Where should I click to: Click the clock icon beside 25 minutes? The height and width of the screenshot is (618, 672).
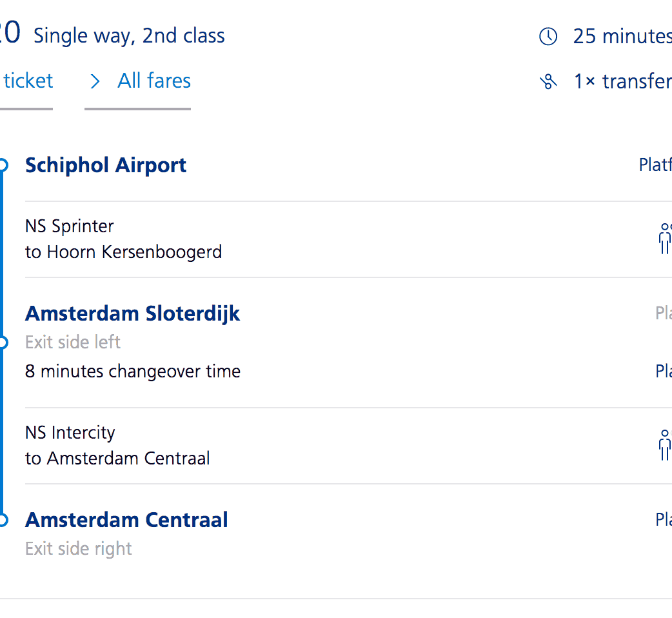[548, 37]
